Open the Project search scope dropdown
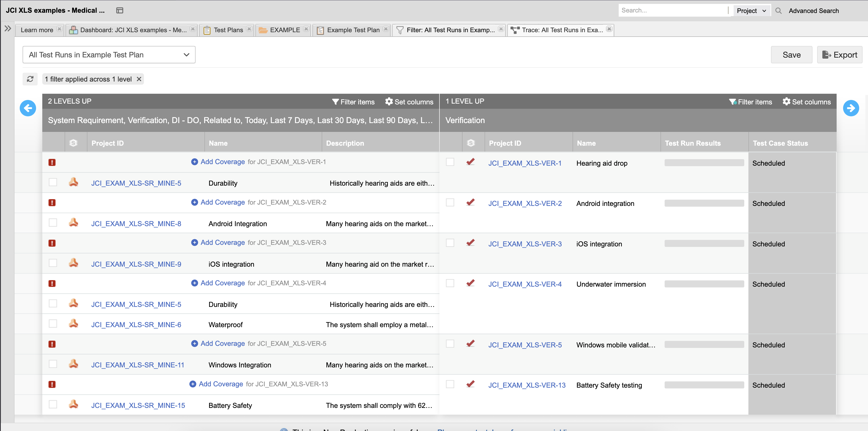This screenshot has height=431, width=868. click(x=752, y=10)
